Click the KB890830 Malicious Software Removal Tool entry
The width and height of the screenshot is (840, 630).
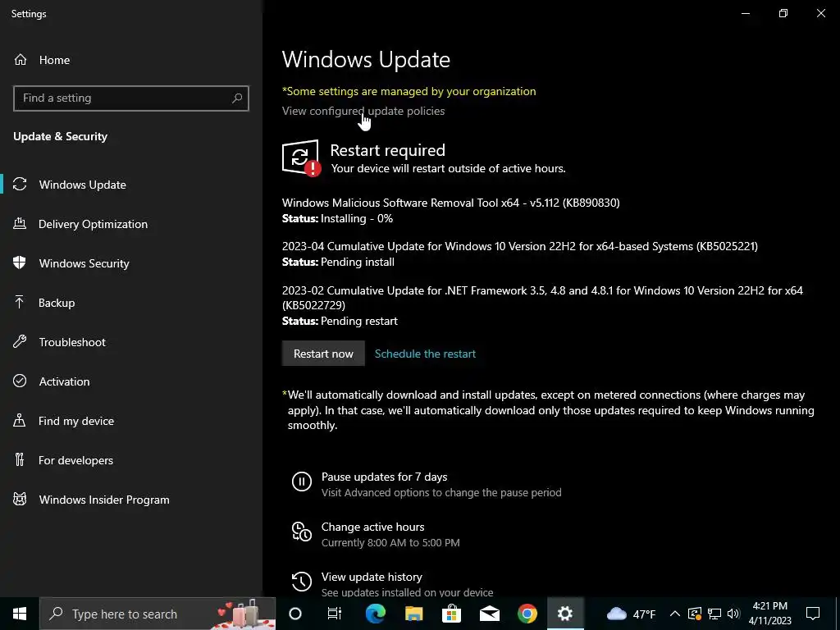pyautogui.click(x=450, y=203)
